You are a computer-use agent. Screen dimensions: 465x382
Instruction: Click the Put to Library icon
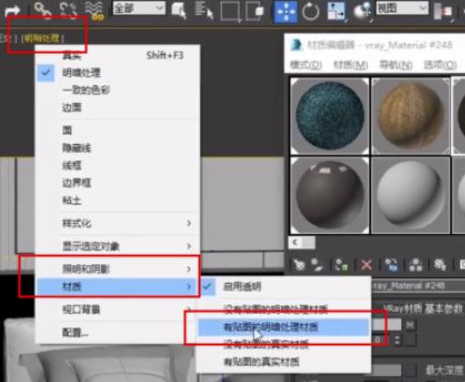point(440,265)
